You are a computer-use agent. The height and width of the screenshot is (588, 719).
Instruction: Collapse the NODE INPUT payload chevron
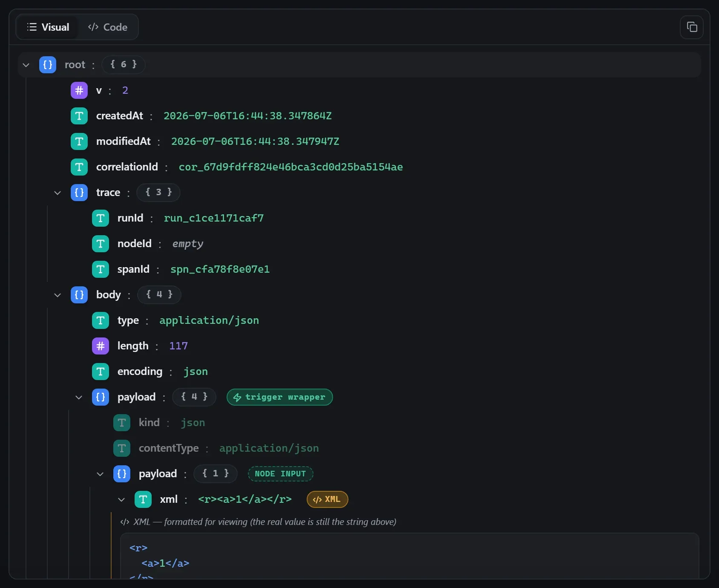pos(100,474)
